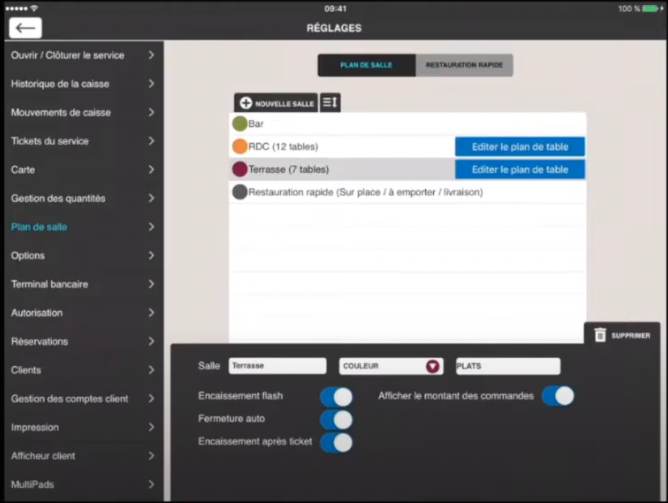This screenshot has height=503, width=668.
Task: Switch to Restauration Rapide tab
Action: point(464,65)
